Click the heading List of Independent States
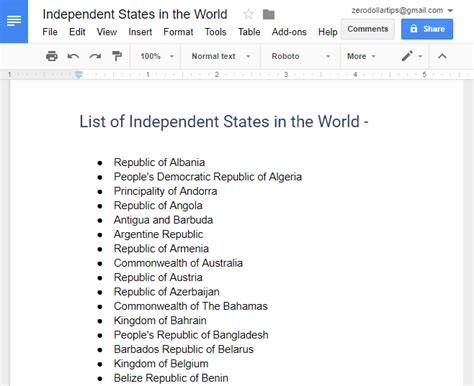 (224, 121)
